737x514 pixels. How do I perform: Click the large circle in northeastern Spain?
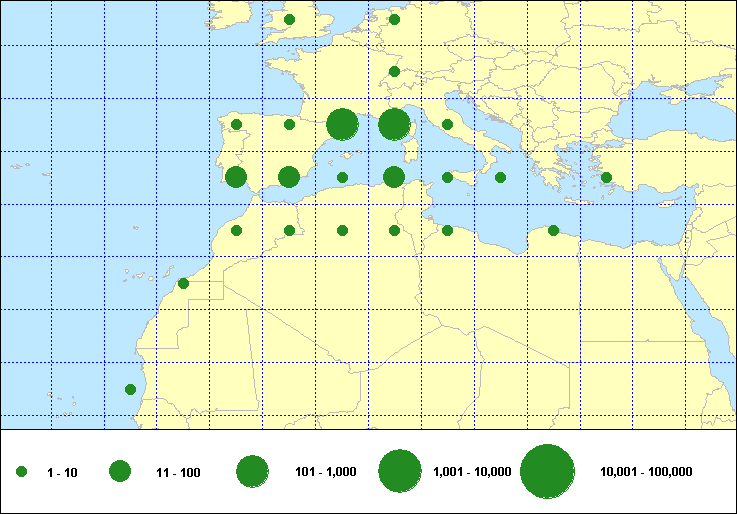coord(342,125)
